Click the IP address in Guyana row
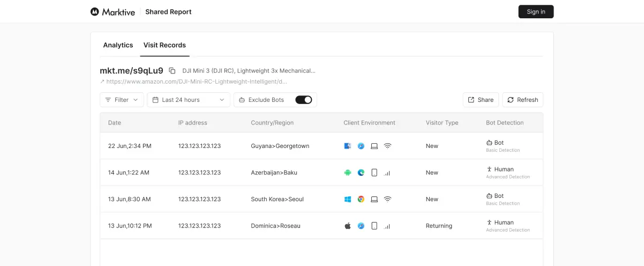Image resolution: width=644 pixels, height=266 pixels. coord(199,146)
